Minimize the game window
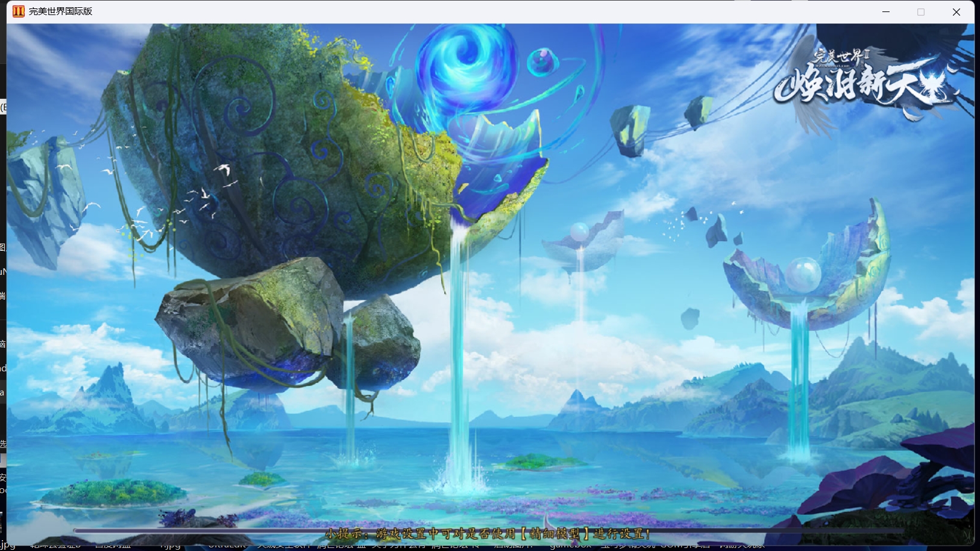The width and height of the screenshot is (980, 551). click(x=886, y=11)
